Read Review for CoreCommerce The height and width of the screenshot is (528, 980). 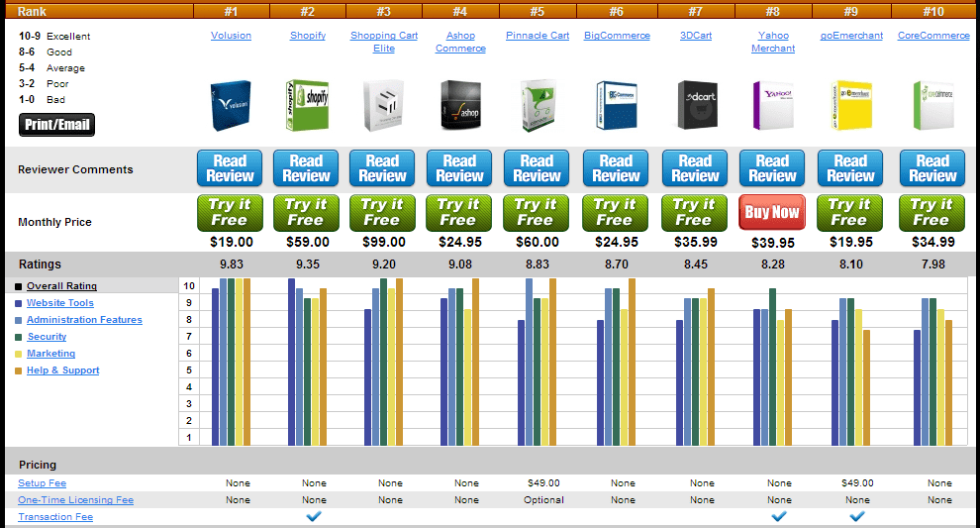coord(932,168)
